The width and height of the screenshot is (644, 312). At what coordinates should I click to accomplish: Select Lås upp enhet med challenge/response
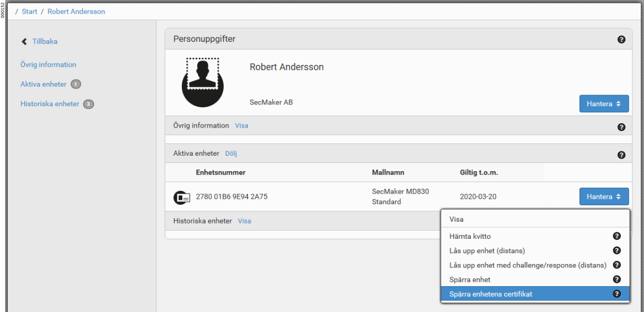click(x=527, y=265)
